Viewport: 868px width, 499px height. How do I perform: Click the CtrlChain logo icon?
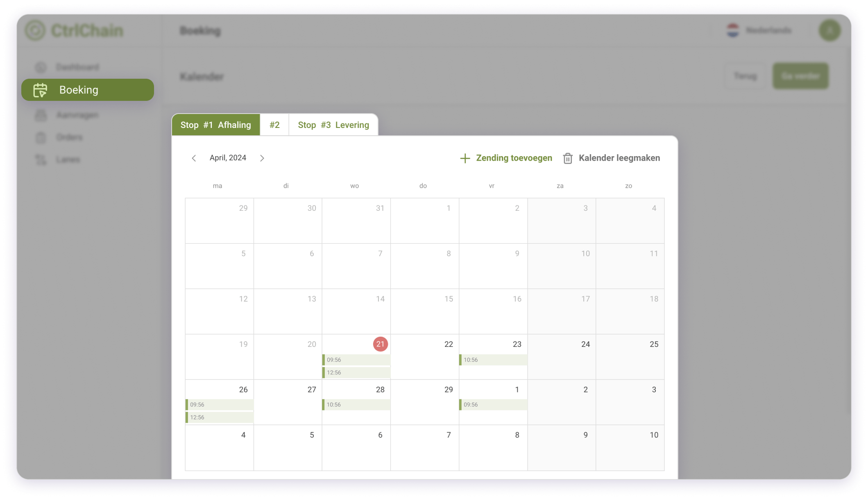tap(35, 30)
